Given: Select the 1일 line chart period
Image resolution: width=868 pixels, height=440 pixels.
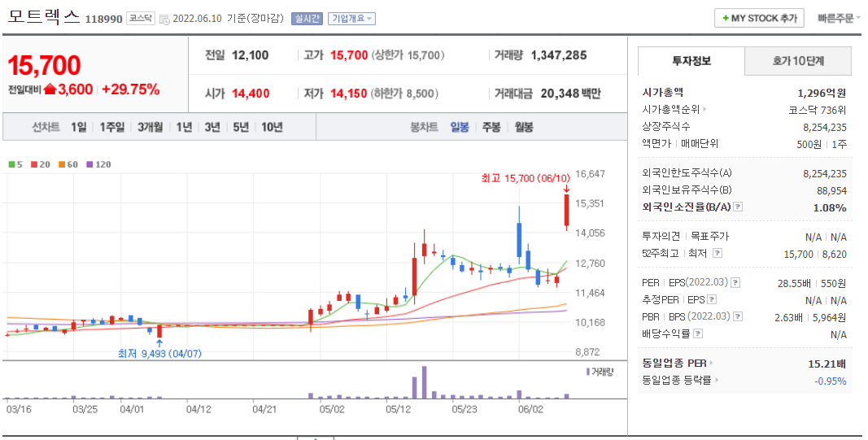Looking at the screenshot, I should pos(79,128).
